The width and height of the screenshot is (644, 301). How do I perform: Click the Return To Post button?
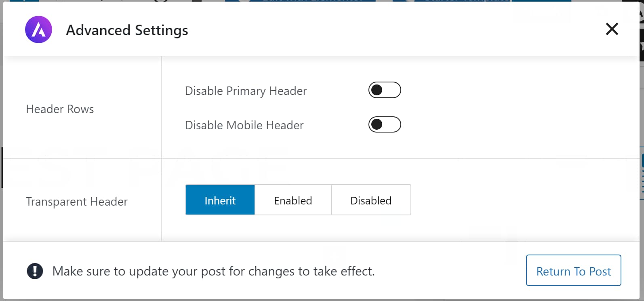click(x=573, y=271)
